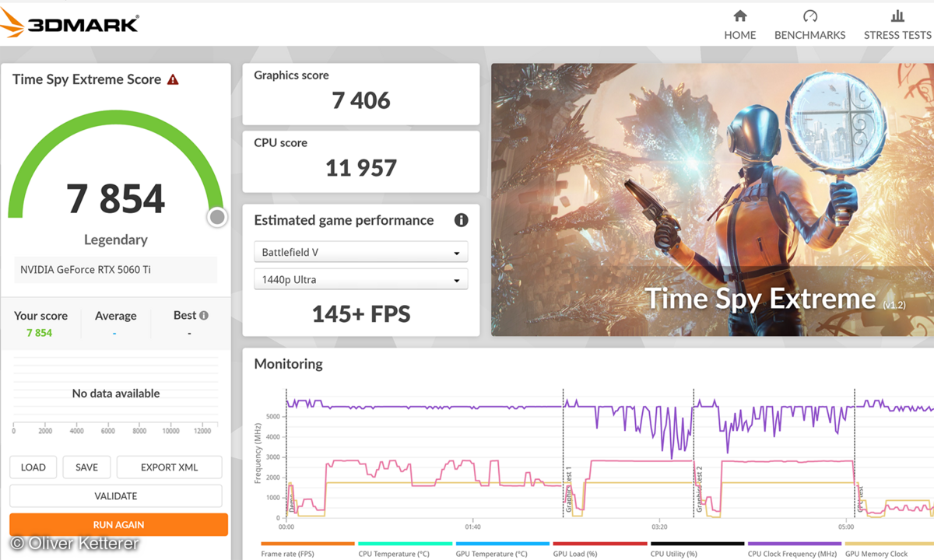Click the Graphics test 2 marker line

coord(693,453)
